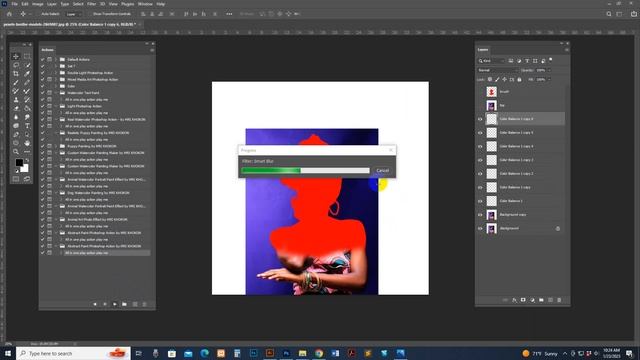Select the open document title tab
Viewport: 640px width, 360px height.
70,24
